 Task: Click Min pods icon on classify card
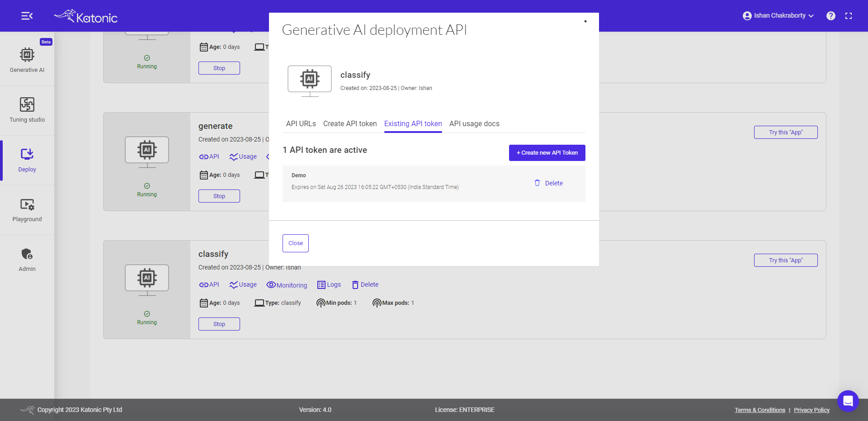click(321, 303)
